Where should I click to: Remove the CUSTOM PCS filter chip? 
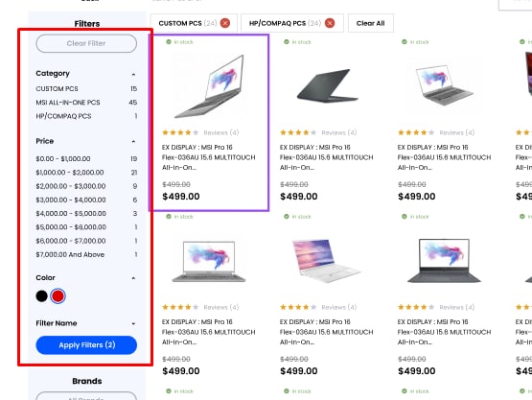point(225,23)
